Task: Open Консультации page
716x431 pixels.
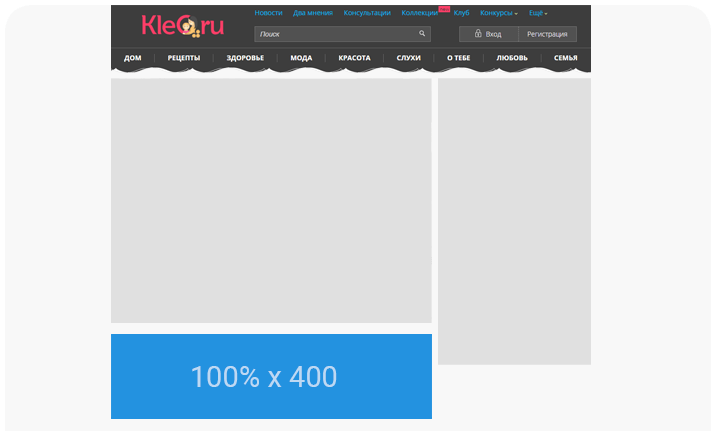Action: [367, 13]
